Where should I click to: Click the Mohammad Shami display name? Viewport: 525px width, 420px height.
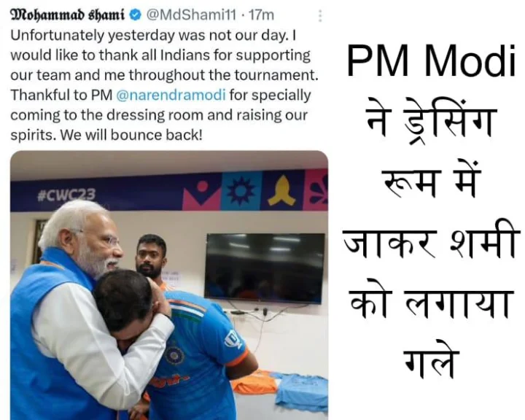[x=68, y=15]
